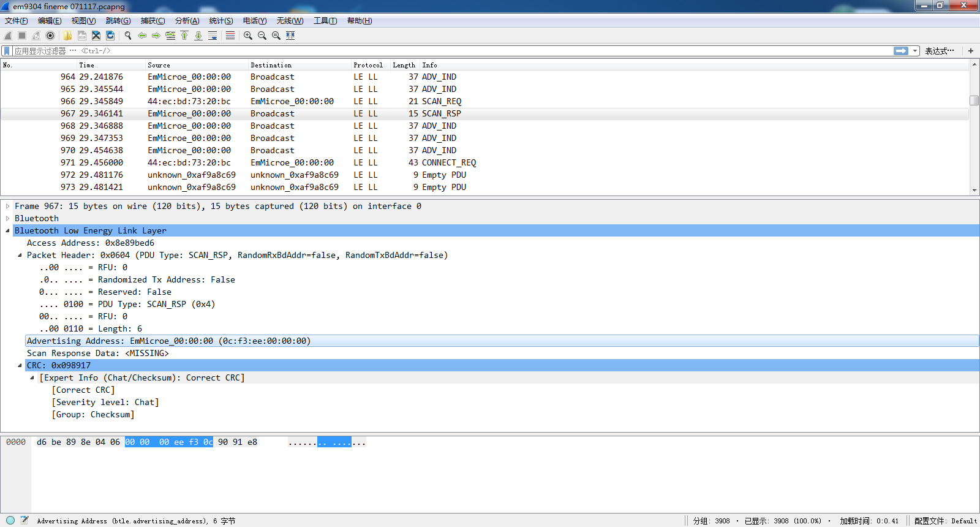Collapse the CRC: 0x098917 node
Viewport: 980px width, 527px height.
coord(20,365)
